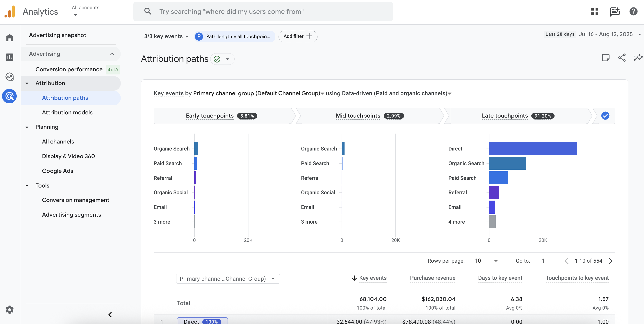644x324 pixels.
Task: Sort by Purchase revenue column header
Action: (432, 278)
